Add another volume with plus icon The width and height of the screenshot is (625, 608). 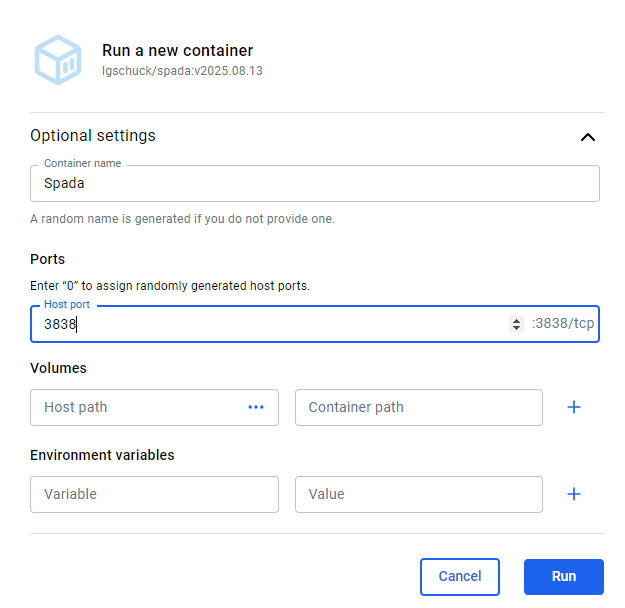[574, 407]
